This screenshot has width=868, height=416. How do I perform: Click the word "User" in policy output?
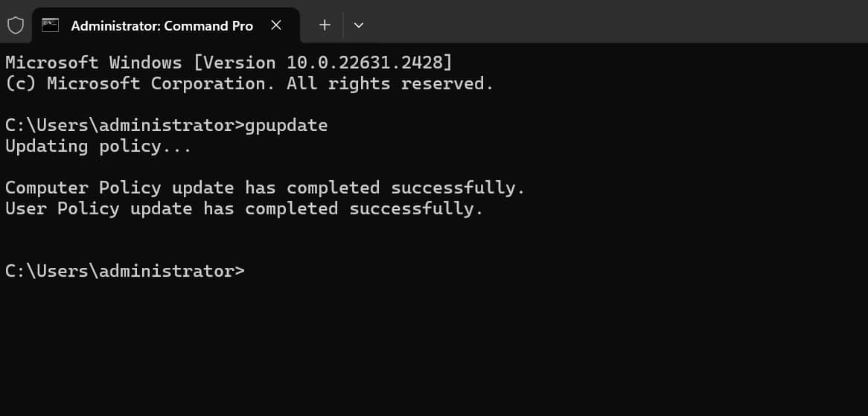(25, 209)
